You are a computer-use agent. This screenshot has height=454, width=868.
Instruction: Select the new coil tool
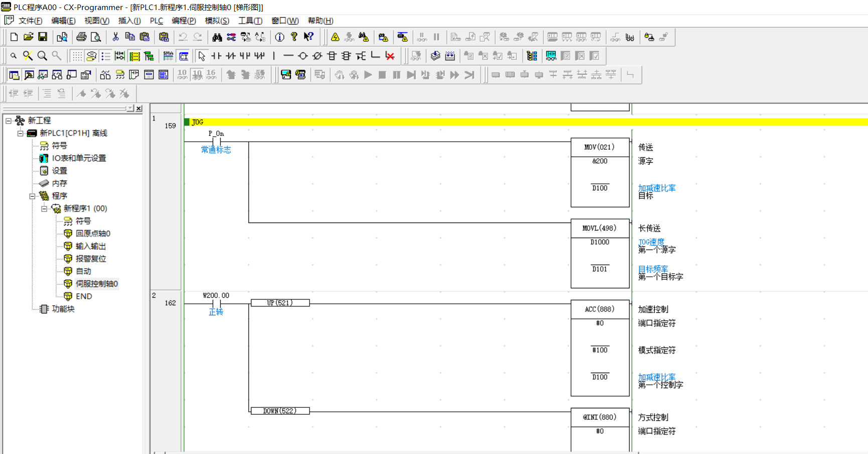coord(303,56)
